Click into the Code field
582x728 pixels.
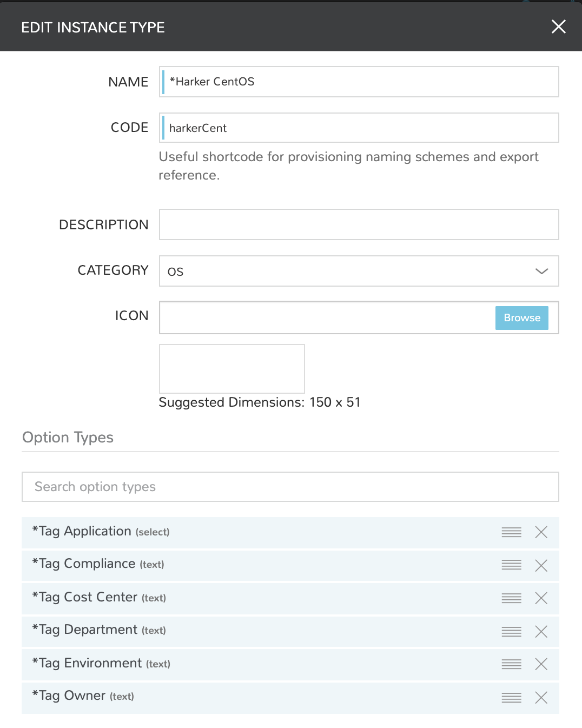(359, 128)
